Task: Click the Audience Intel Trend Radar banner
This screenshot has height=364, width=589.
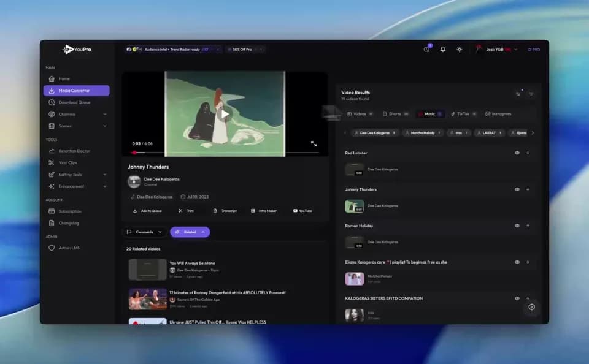Action: (173, 50)
